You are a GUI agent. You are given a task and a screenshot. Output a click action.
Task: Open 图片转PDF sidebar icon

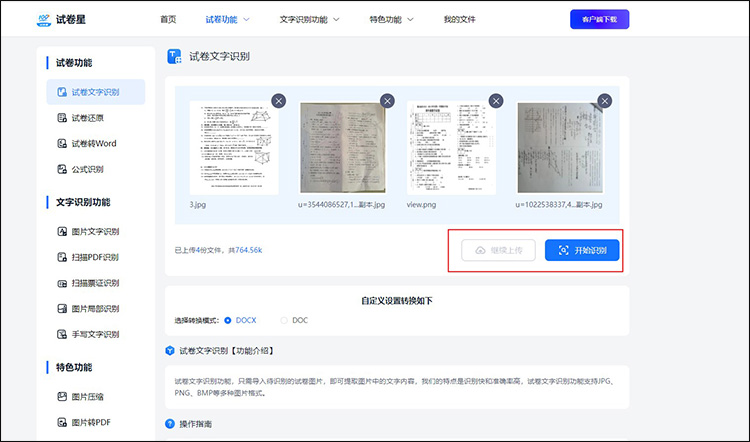click(62, 422)
